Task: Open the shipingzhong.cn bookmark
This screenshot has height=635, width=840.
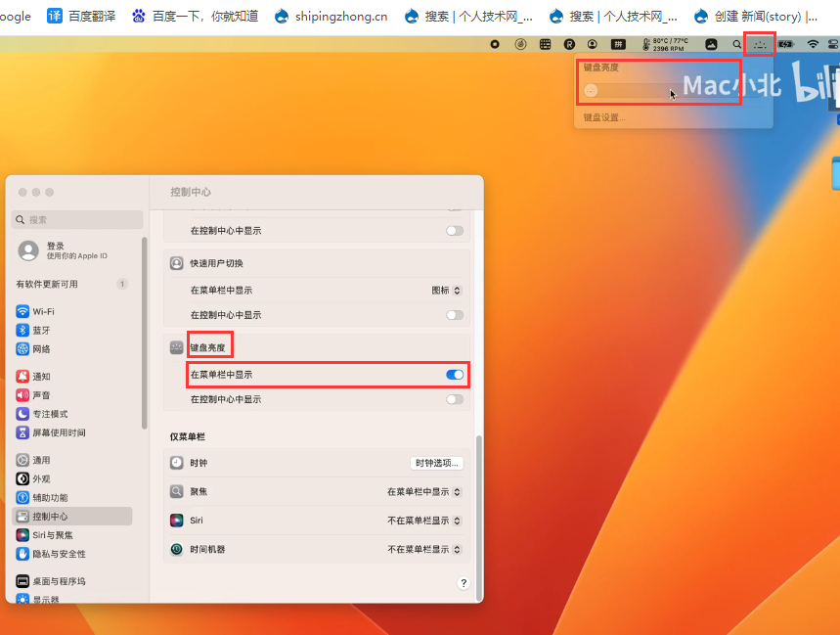Action: [x=332, y=16]
